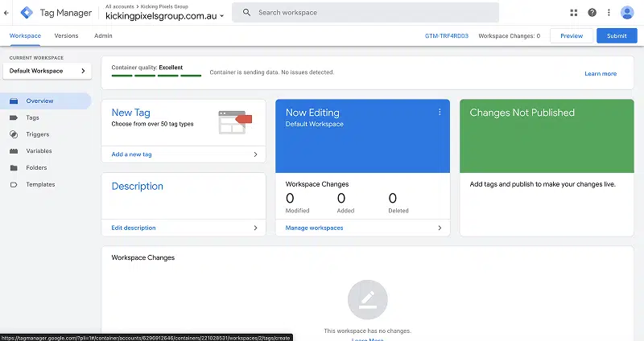The height and width of the screenshot is (341, 644).
Task: Click the blue Submit button
Action: point(617,35)
